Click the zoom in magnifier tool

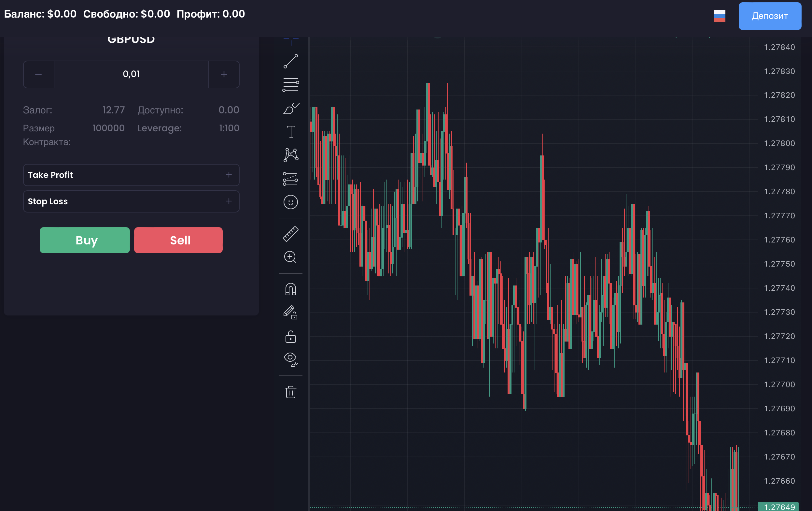click(x=291, y=257)
